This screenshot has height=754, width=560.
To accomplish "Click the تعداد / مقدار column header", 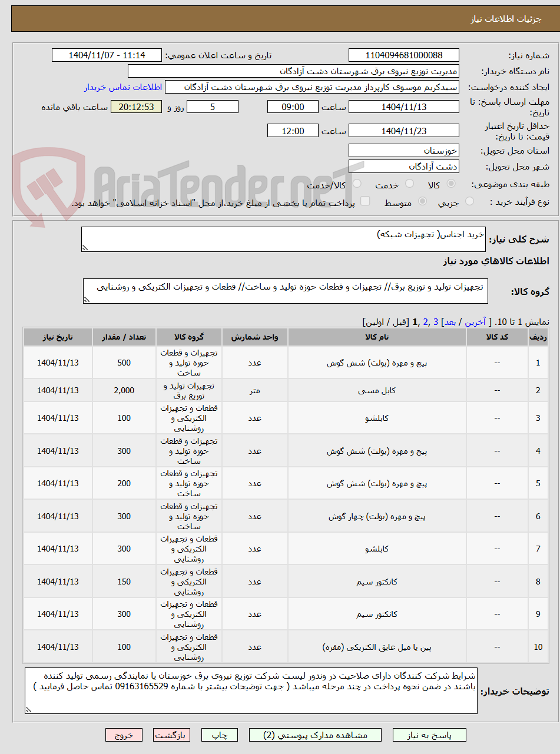I will pos(124,337).
